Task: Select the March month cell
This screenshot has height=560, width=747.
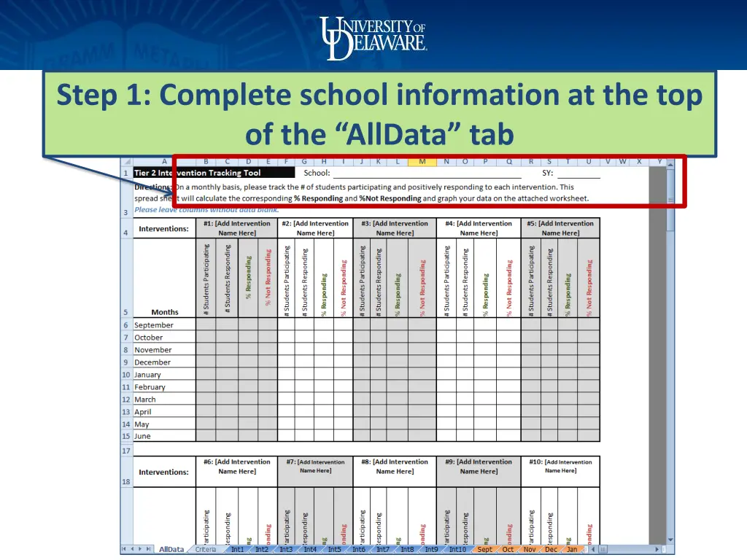Action: (x=164, y=400)
